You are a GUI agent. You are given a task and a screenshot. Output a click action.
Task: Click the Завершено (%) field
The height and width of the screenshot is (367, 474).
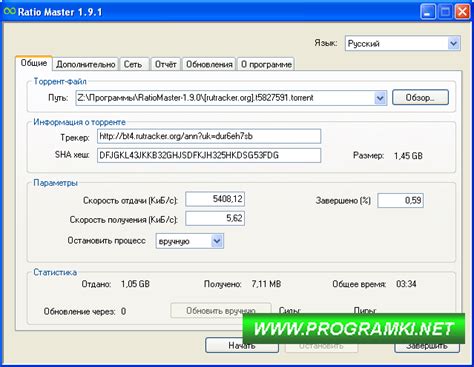click(x=401, y=200)
